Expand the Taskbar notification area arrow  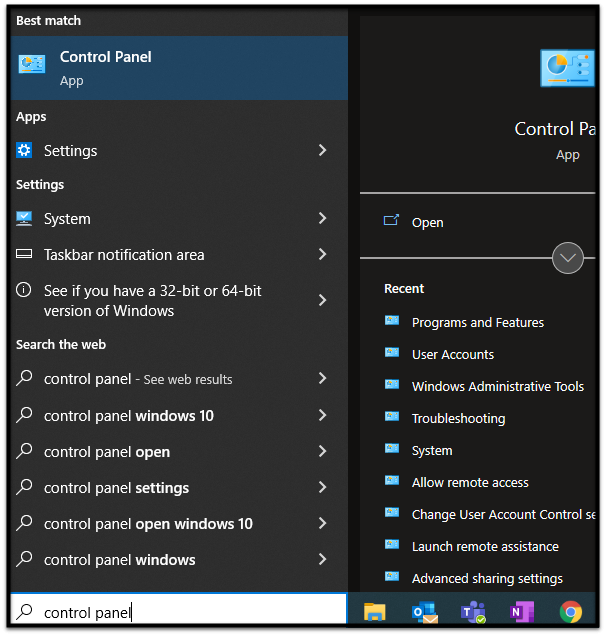pyautogui.click(x=322, y=254)
